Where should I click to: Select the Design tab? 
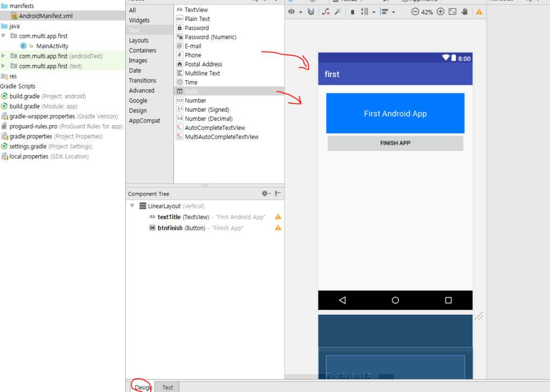pos(143,387)
